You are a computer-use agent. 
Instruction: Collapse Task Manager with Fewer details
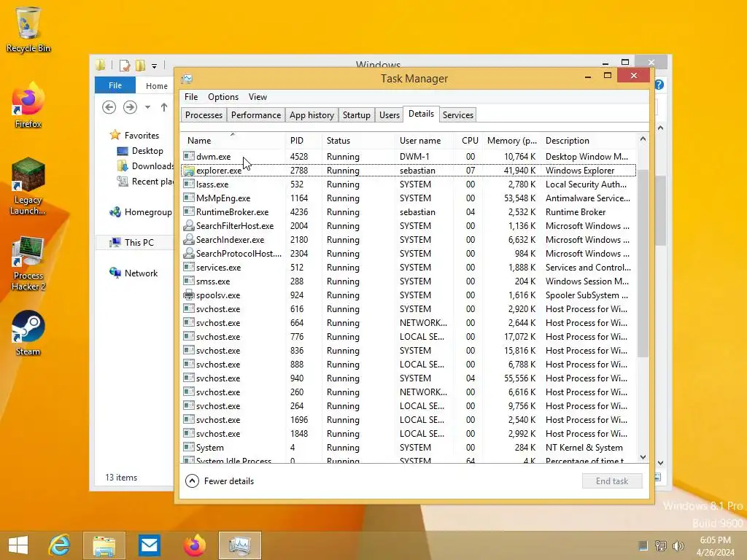point(220,481)
